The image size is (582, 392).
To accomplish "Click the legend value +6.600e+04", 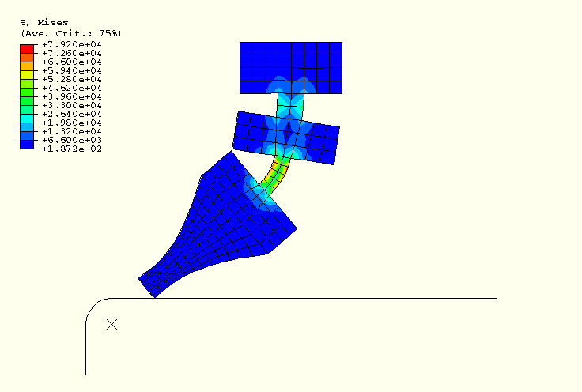I will (72, 62).
